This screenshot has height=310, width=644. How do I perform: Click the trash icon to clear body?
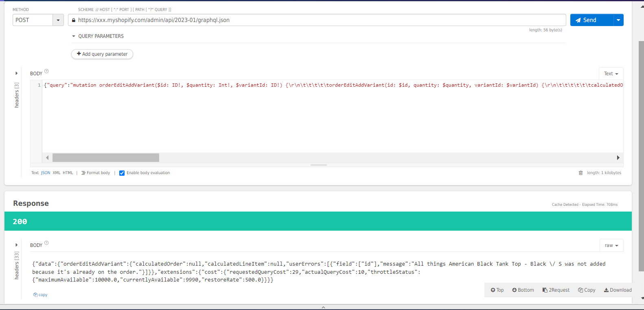pos(581,173)
